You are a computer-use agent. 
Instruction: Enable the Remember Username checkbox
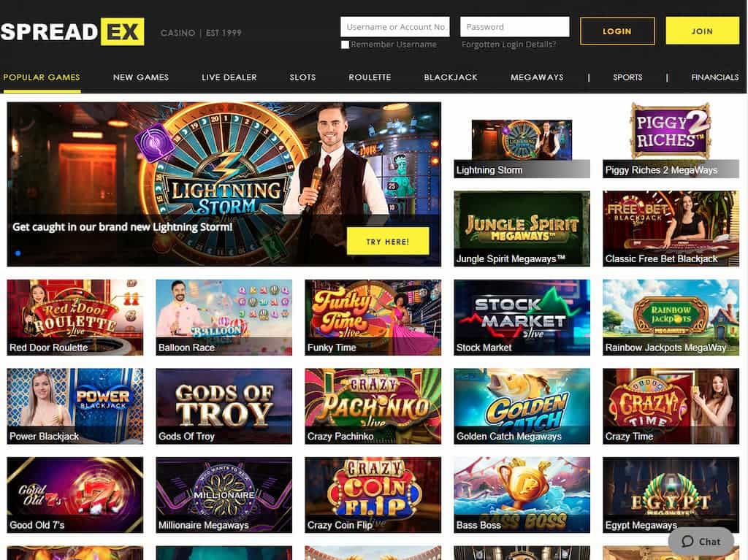point(346,45)
